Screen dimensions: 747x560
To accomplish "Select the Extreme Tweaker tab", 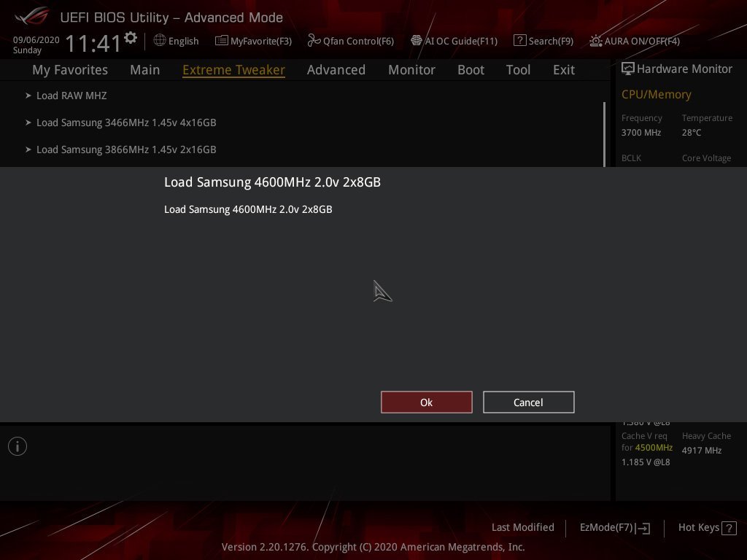I will pyautogui.click(x=234, y=70).
